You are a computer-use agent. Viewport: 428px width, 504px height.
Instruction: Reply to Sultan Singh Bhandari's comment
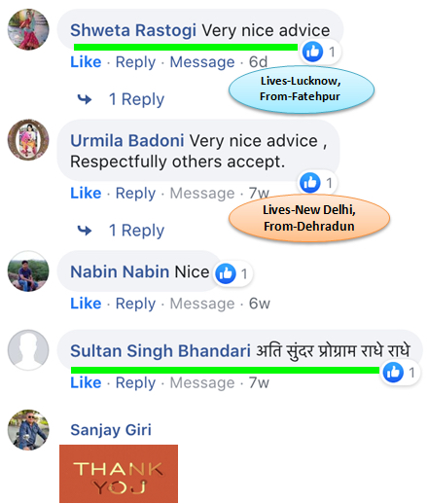coord(135,383)
